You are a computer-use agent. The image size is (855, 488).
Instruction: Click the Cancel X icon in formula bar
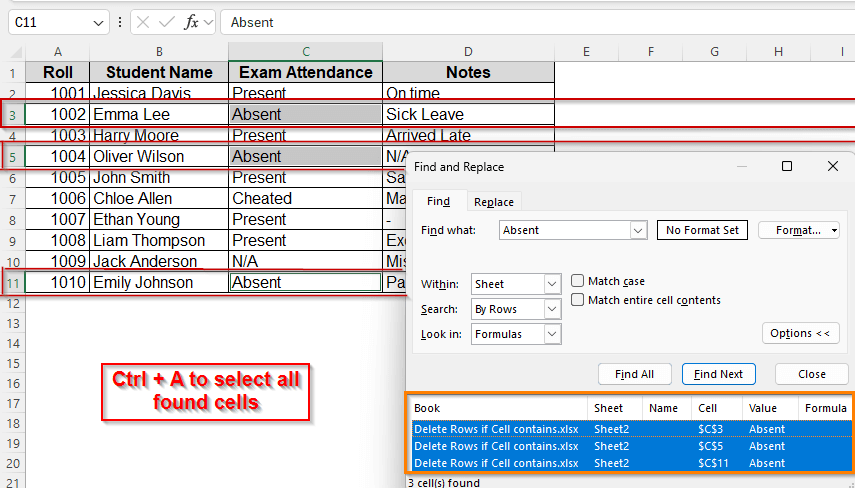(143, 22)
